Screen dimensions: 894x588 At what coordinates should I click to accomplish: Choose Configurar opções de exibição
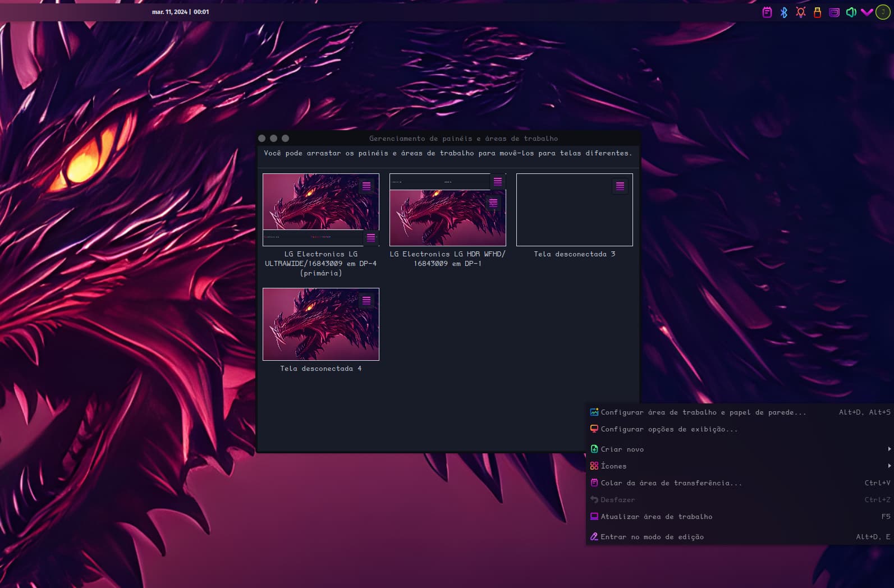point(740,429)
